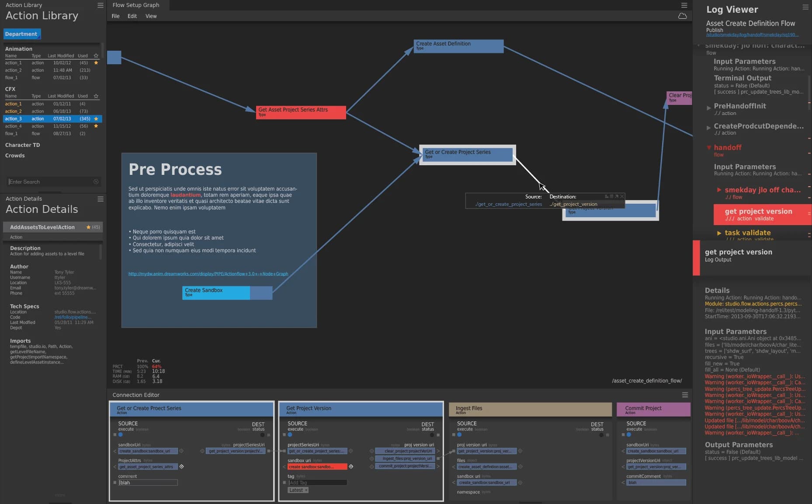Clear the search field with the X icon

(x=96, y=182)
